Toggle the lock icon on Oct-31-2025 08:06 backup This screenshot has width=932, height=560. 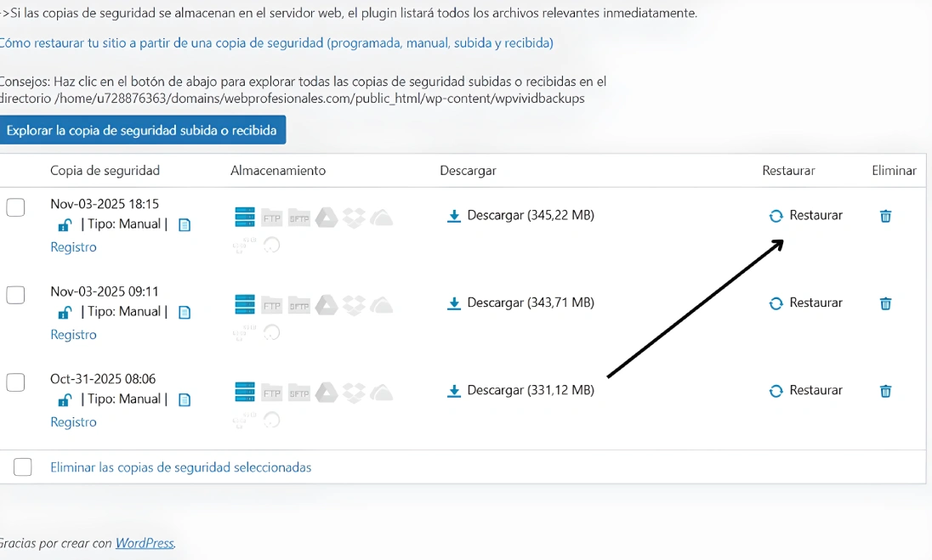click(65, 400)
